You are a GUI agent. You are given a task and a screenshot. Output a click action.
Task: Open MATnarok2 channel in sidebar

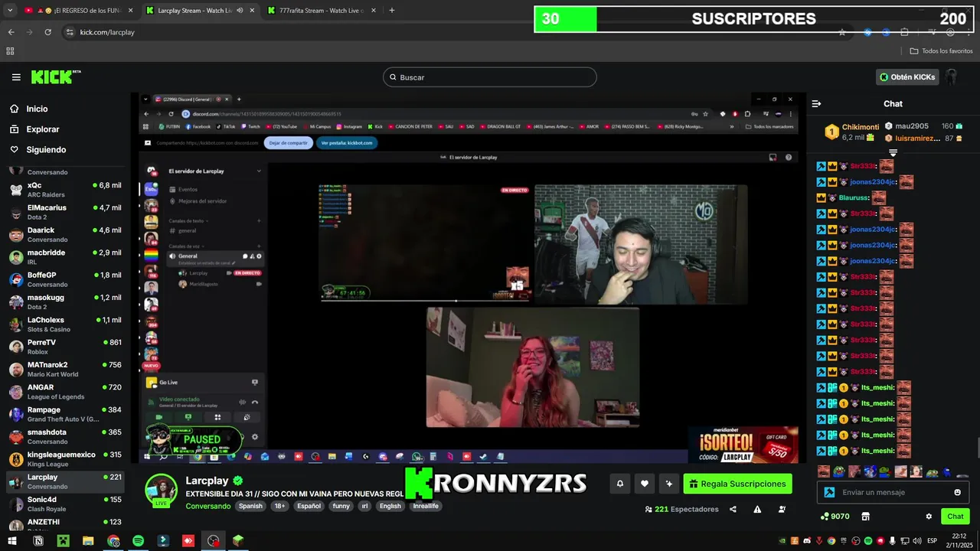[65, 369]
